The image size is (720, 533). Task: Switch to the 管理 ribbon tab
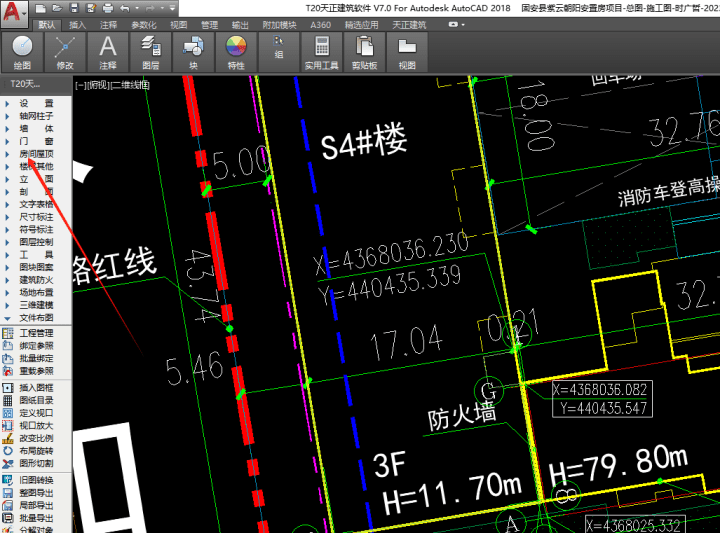point(209,25)
